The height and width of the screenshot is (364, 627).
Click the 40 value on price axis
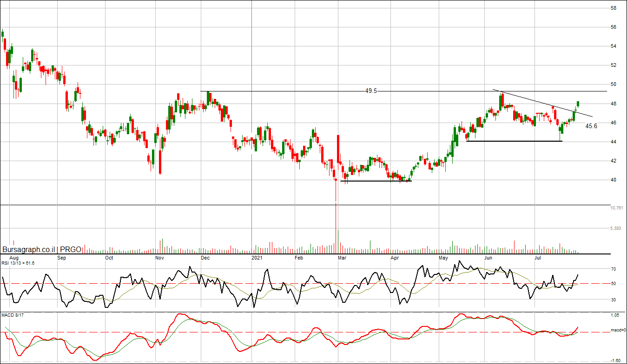pos(614,180)
